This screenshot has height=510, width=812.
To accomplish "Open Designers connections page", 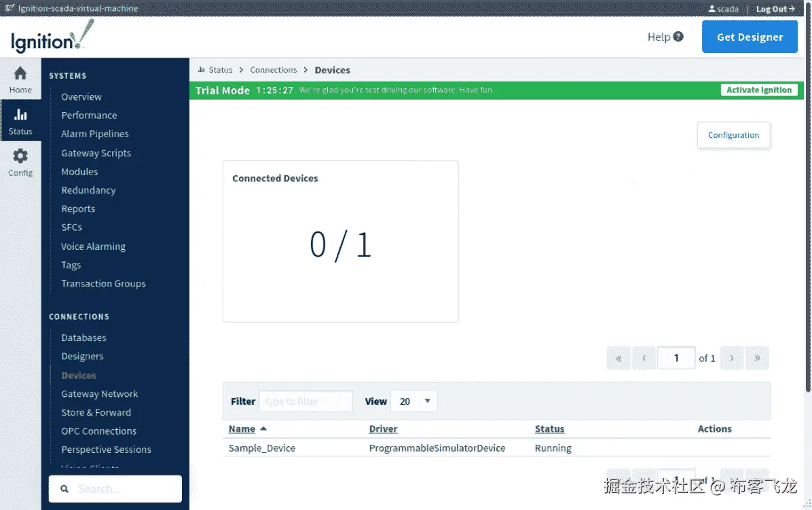I will pos(82,357).
